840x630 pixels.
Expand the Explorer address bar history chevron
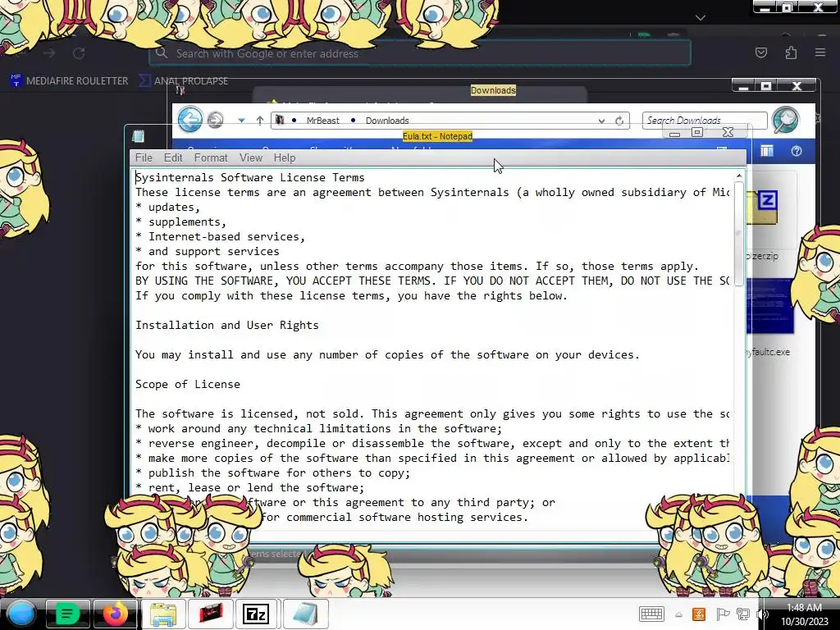[x=601, y=121]
